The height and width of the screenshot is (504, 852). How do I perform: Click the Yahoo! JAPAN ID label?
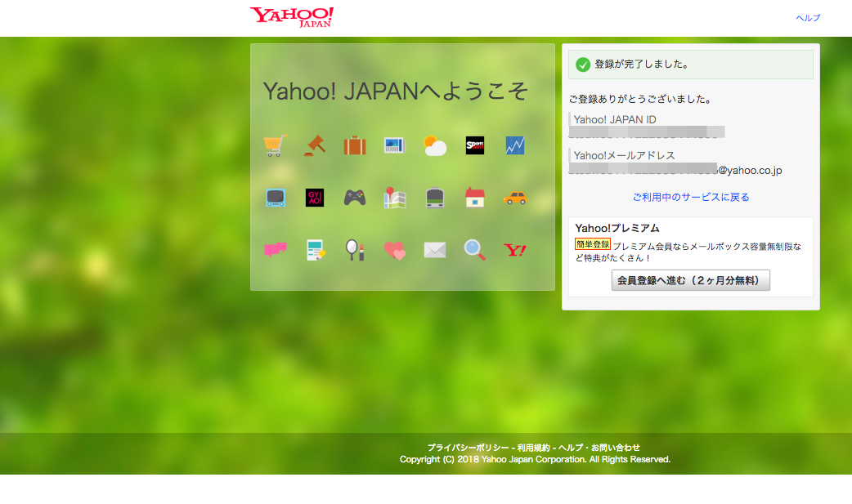coord(615,119)
